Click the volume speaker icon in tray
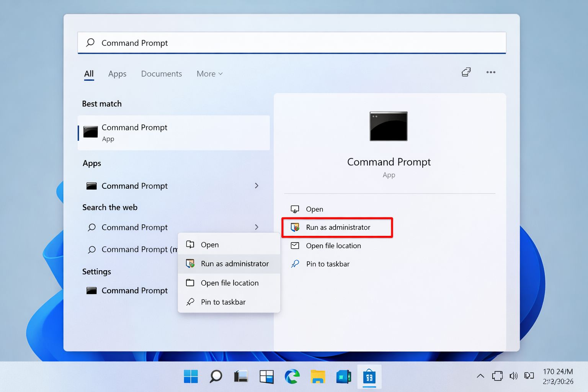Screen dimensions: 588x392 point(513,376)
